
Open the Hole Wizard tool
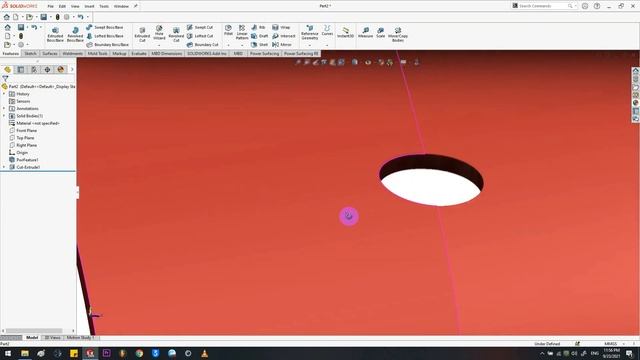pyautogui.click(x=159, y=33)
